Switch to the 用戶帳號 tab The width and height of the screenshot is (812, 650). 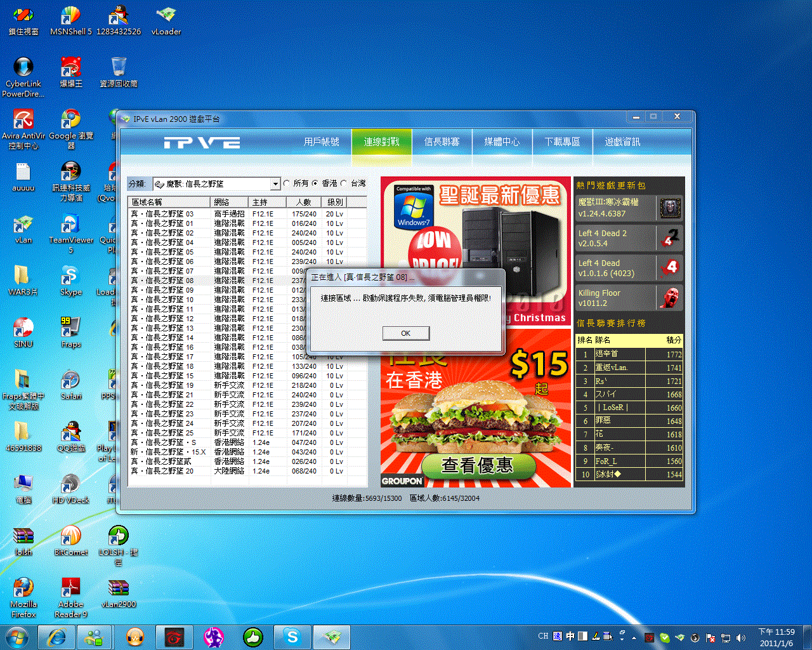(321, 142)
